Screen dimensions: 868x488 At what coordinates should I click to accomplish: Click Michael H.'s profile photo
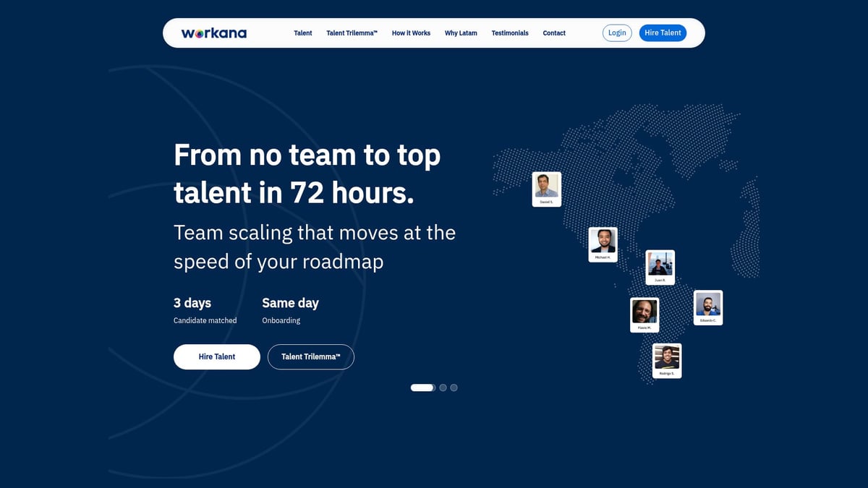click(603, 244)
